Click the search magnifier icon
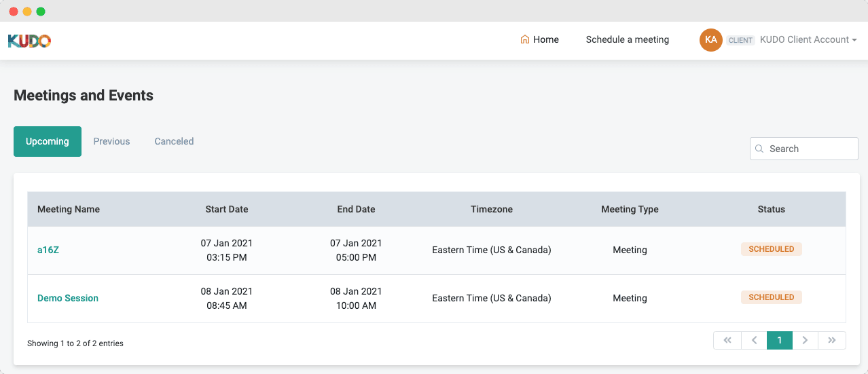 (759, 149)
